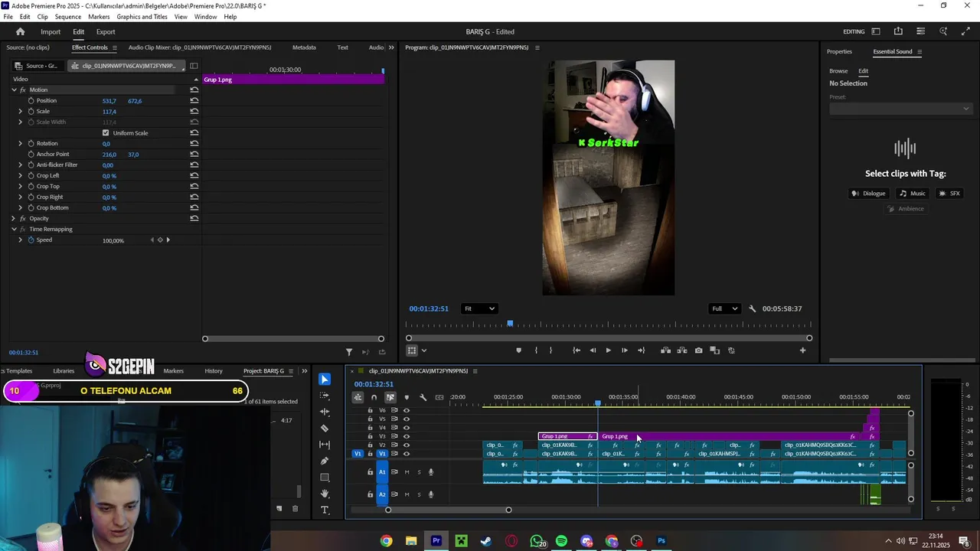980x551 pixels.
Task: Toggle V2 track output eye
Action: tap(407, 445)
